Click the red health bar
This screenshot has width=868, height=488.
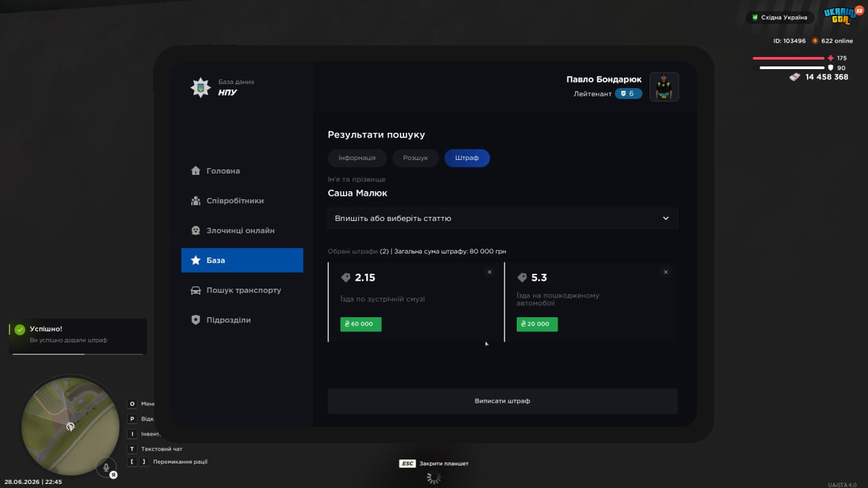pos(789,58)
